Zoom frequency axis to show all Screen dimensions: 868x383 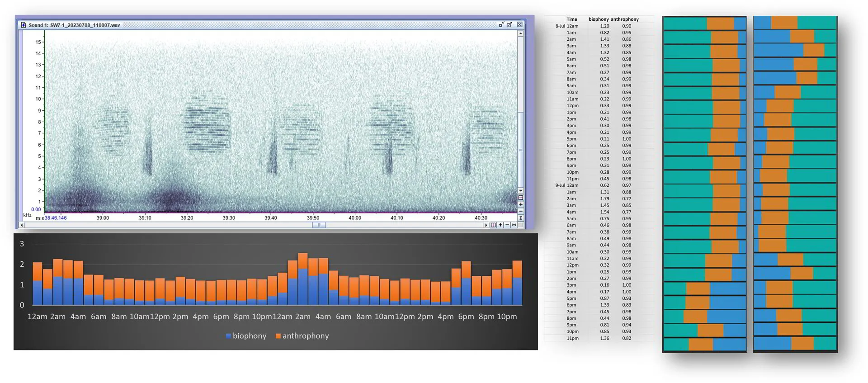tap(520, 218)
